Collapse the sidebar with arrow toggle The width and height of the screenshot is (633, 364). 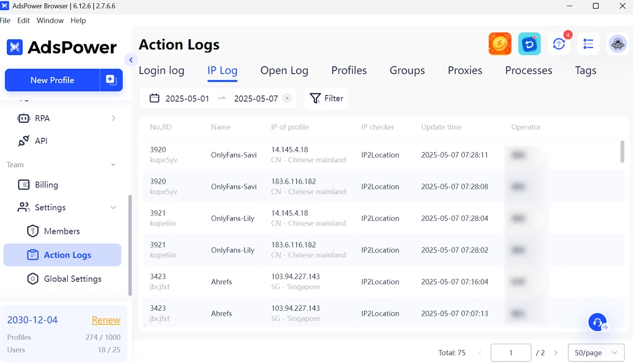pos(130,60)
